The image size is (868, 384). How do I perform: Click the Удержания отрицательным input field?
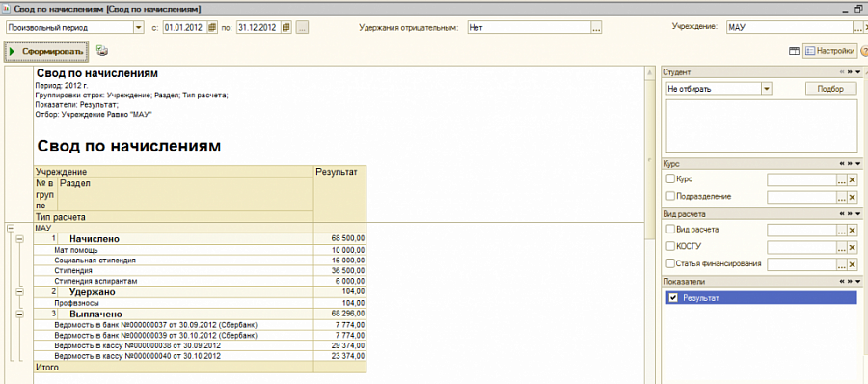[x=529, y=27]
